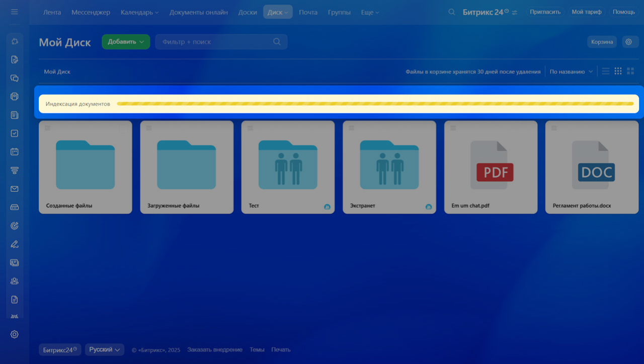Click the mail envelope icon in left sidebar
The width and height of the screenshot is (644, 364).
coord(15,189)
